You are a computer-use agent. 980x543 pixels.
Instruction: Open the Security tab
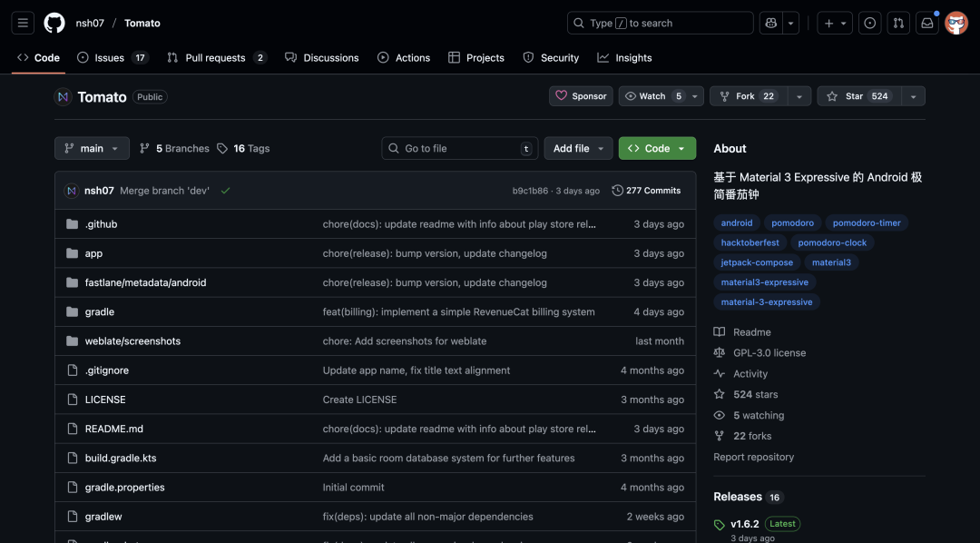[x=551, y=57]
